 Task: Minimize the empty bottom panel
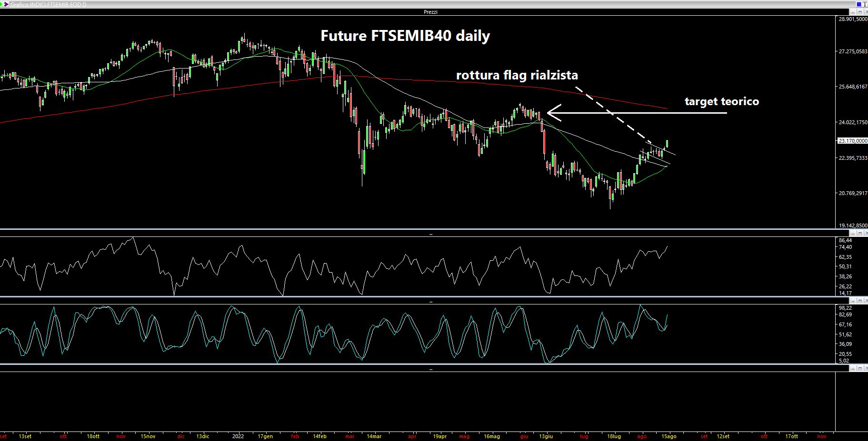(x=854, y=368)
